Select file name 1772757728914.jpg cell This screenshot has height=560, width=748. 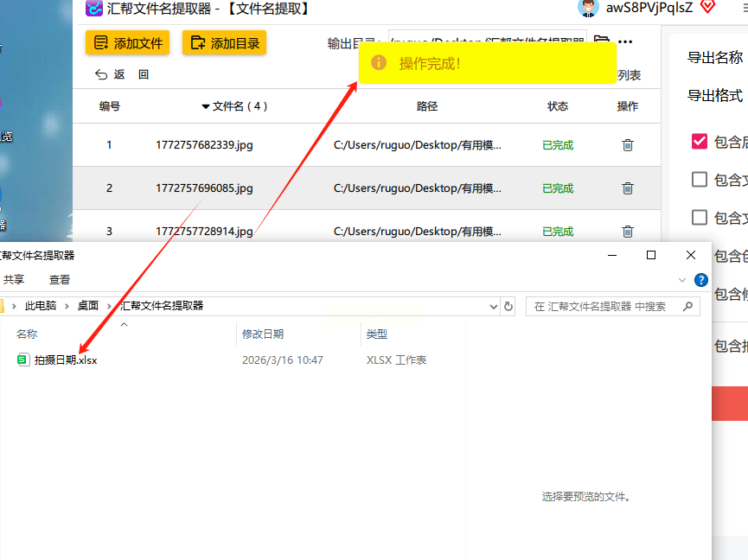(204, 231)
